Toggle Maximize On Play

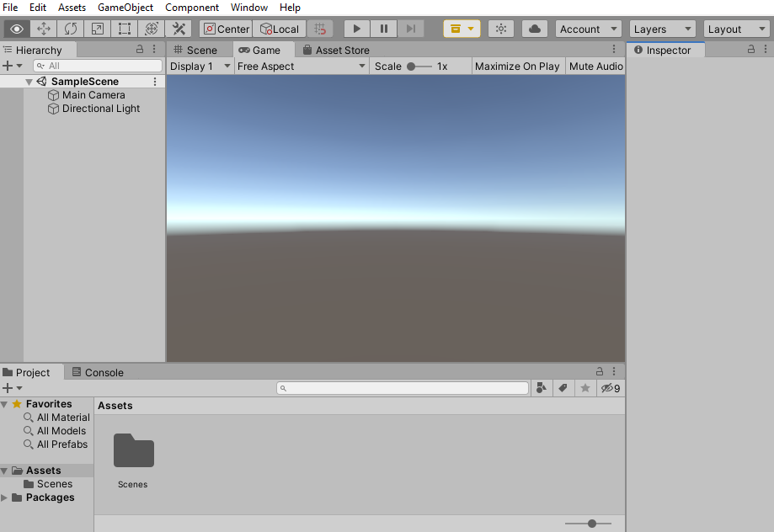click(517, 66)
